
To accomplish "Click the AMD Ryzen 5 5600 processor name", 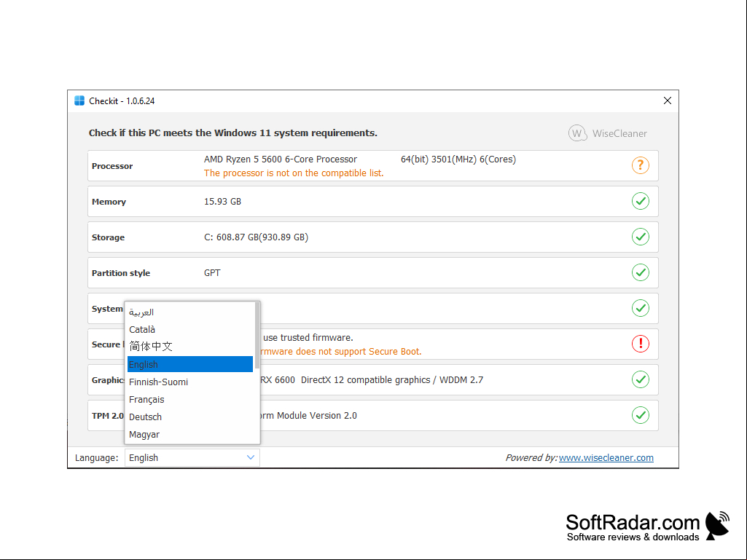I will (281, 159).
